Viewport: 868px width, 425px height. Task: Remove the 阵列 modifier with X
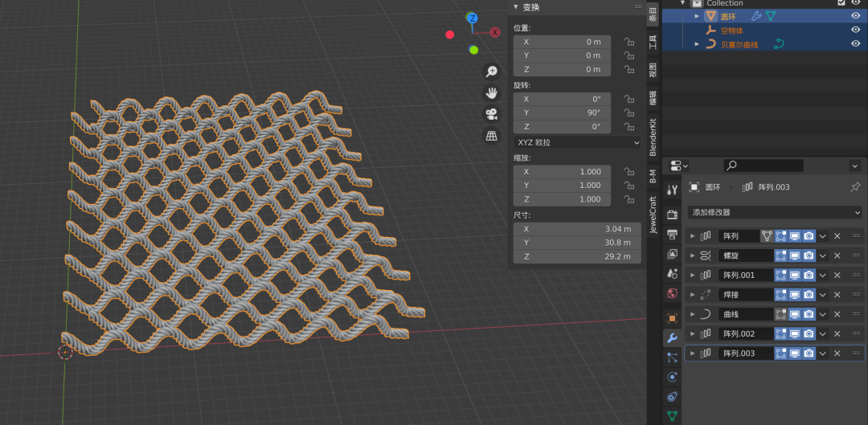click(837, 236)
